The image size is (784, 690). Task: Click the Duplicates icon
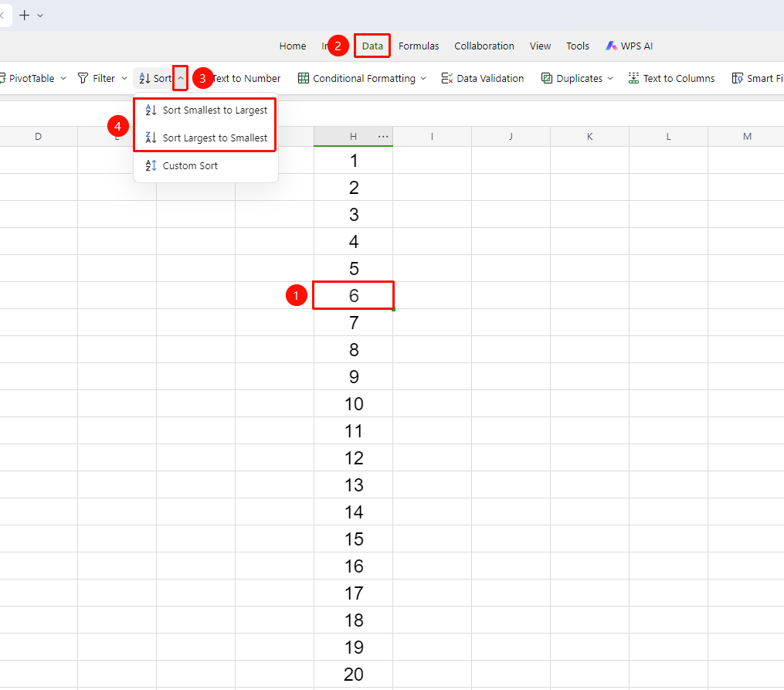point(547,79)
